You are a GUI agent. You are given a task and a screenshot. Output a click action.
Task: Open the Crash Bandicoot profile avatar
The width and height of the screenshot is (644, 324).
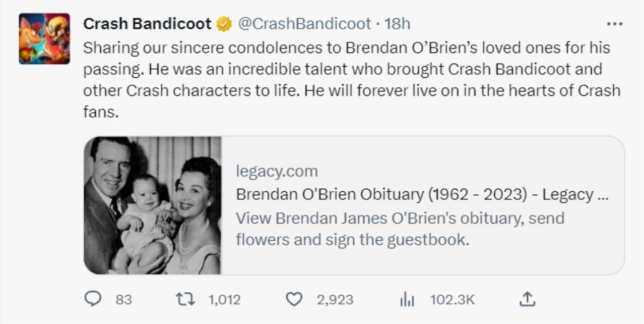[x=44, y=39]
